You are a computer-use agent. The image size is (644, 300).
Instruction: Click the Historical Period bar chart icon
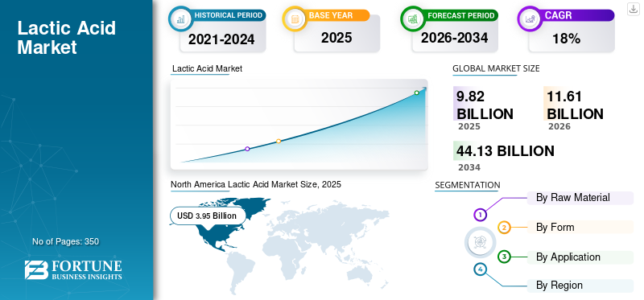pyautogui.click(x=180, y=18)
